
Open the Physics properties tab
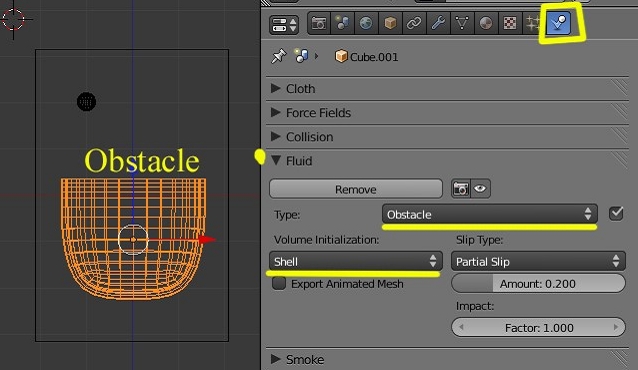pos(559,22)
